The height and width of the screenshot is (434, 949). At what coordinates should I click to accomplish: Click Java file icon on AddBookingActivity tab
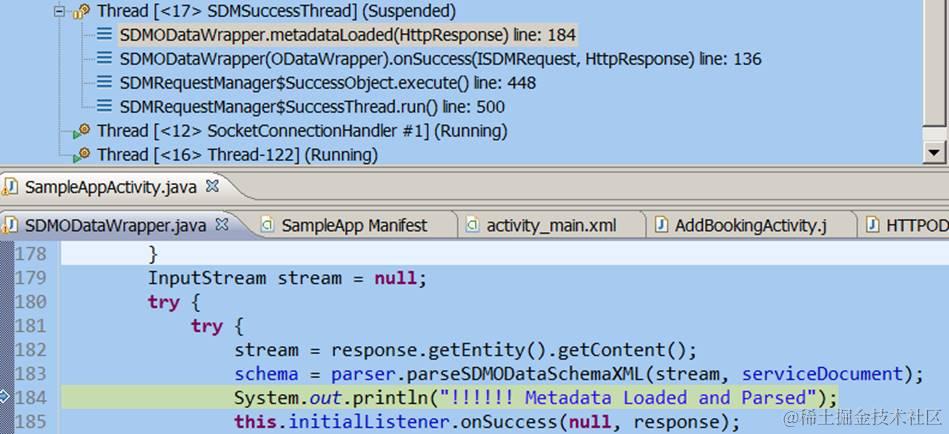coord(662,226)
